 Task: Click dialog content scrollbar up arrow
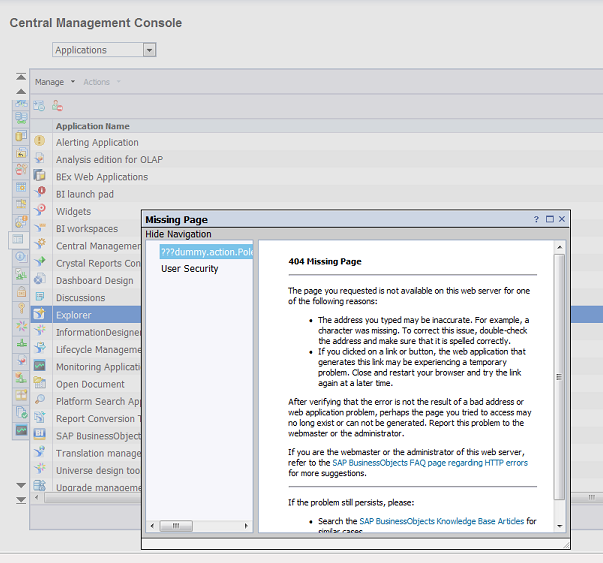pyautogui.click(x=560, y=247)
